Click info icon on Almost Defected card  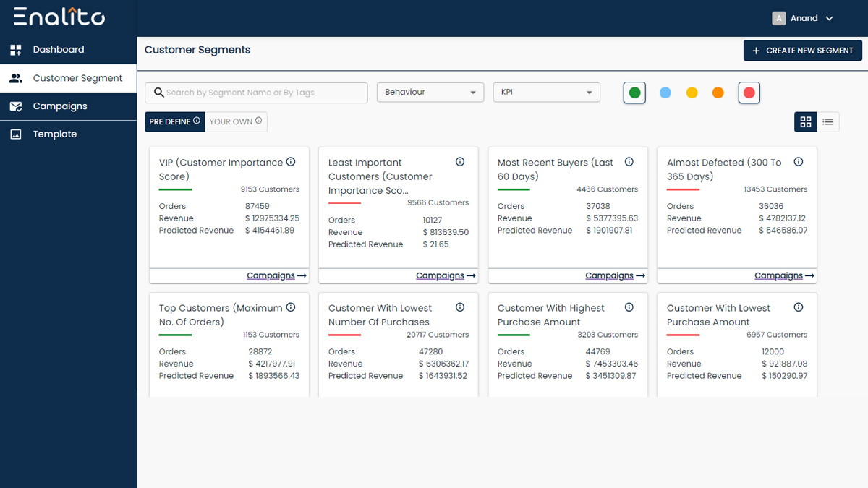tap(799, 162)
